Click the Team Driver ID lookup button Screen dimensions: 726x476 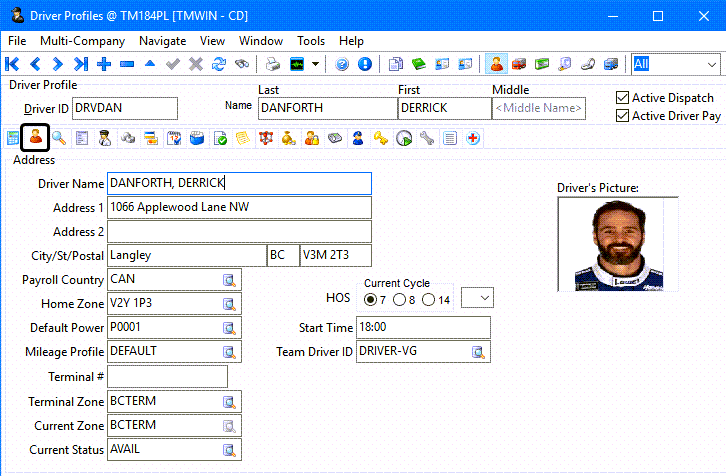click(478, 352)
